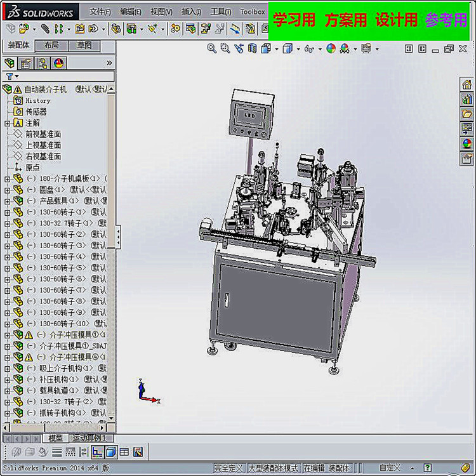Expand the 注解 annotations folder
The height and width of the screenshot is (476, 476).
[x=8, y=123]
